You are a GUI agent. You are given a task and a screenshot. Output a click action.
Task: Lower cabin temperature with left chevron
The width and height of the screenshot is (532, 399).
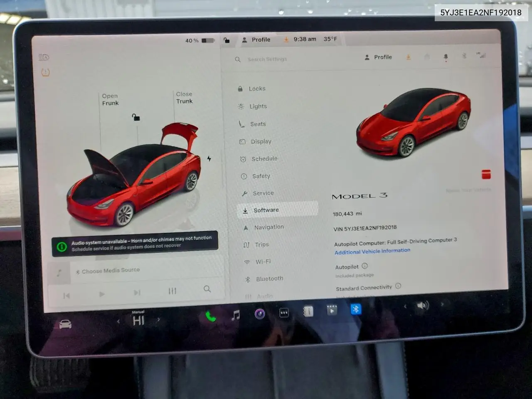pyautogui.click(x=118, y=321)
